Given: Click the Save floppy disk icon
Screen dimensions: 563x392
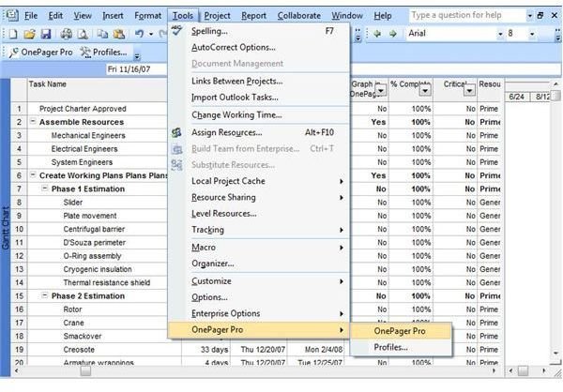Looking at the screenshot, I should 46,34.
